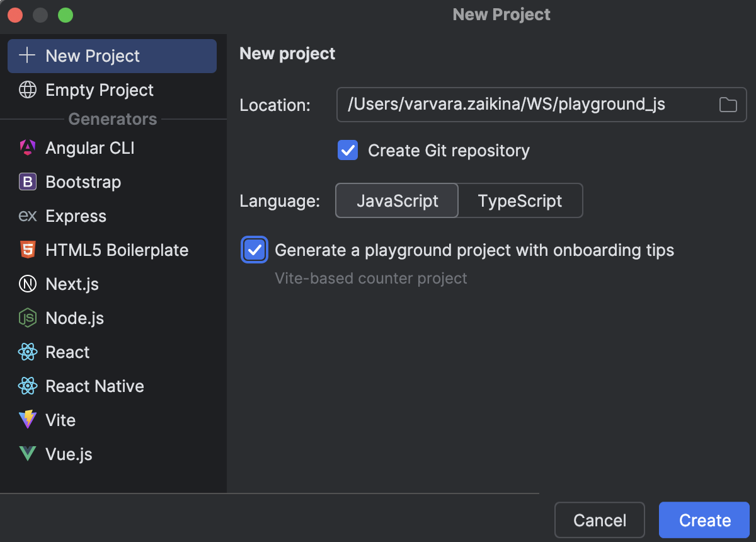Open the Bootstrap project generator

tap(83, 182)
